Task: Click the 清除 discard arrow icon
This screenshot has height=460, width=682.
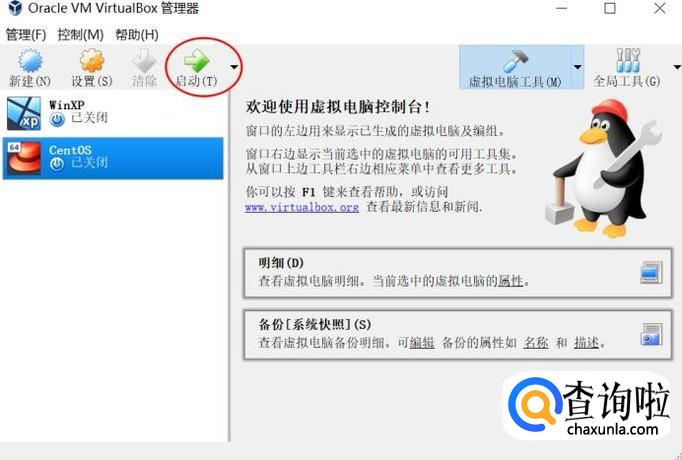Action: (x=144, y=61)
